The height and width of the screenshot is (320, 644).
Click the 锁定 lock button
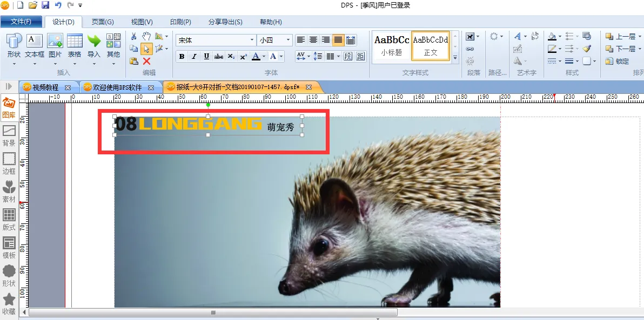[x=617, y=61]
